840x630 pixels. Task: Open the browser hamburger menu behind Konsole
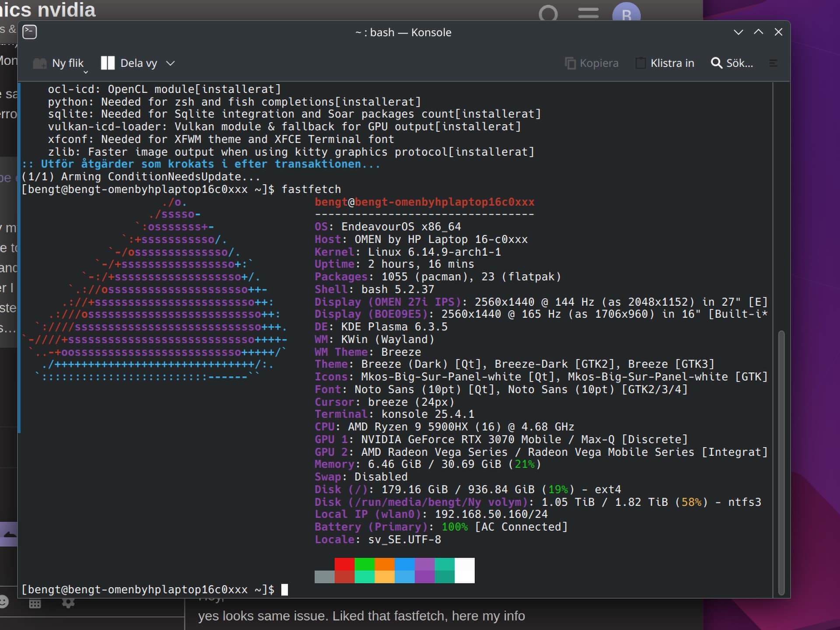click(x=588, y=13)
